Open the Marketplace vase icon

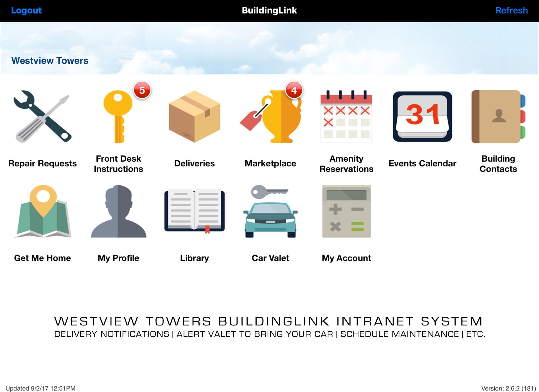click(270, 116)
